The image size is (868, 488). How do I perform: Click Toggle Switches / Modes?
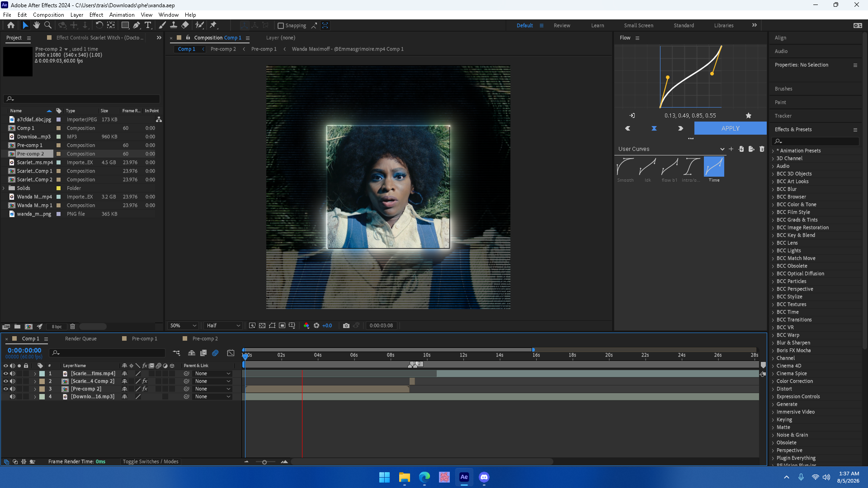point(150,462)
